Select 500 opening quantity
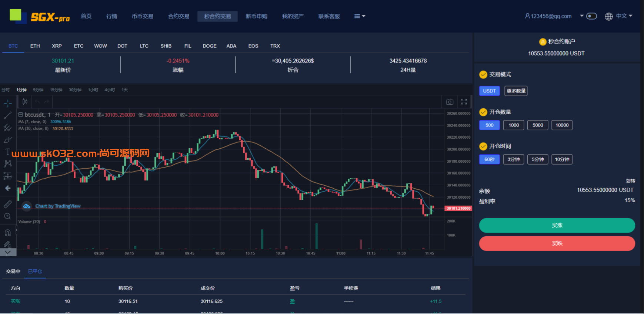This screenshot has width=644, height=314. pyautogui.click(x=489, y=125)
